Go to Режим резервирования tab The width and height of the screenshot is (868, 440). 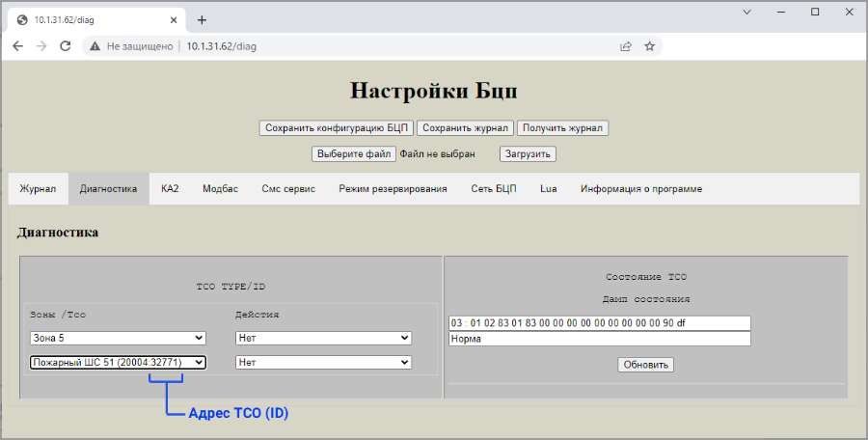click(393, 189)
